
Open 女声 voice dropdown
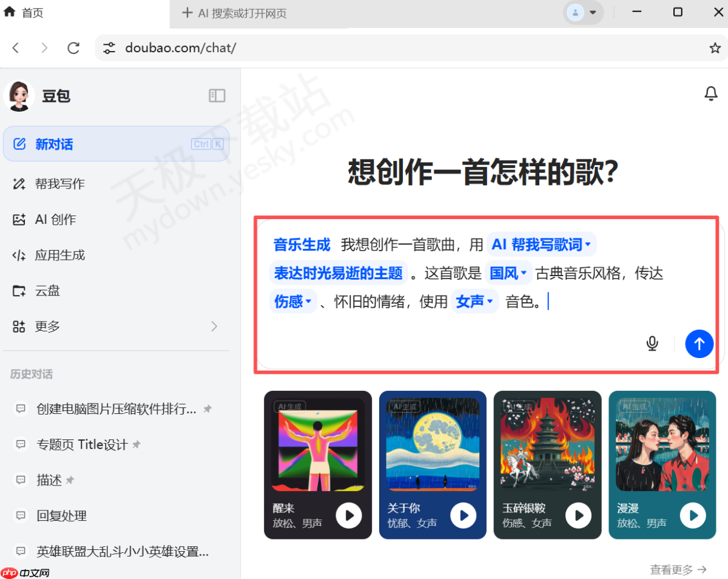(x=474, y=301)
